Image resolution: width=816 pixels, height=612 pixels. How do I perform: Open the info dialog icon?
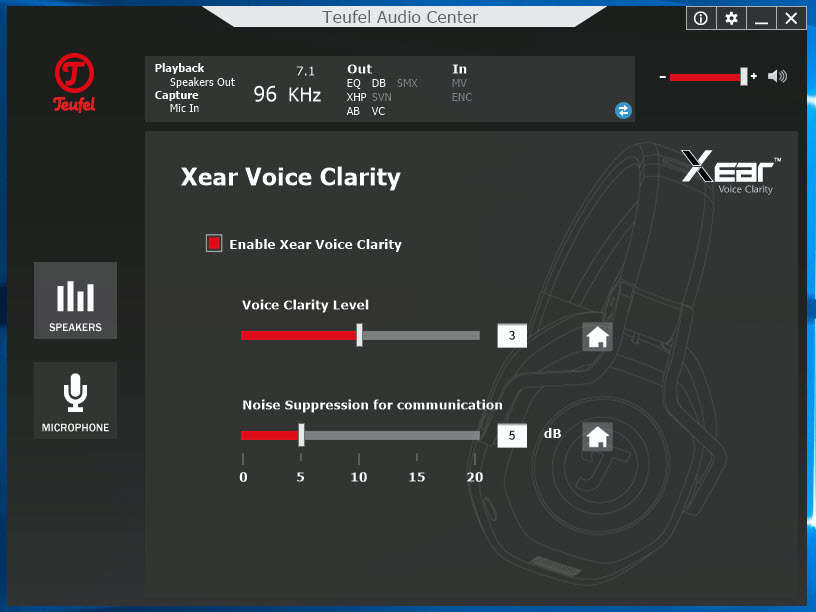pos(701,19)
